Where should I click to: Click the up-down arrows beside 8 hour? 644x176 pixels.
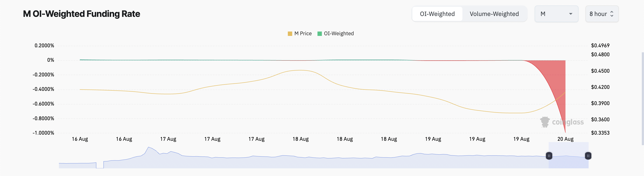tap(612, 14)
